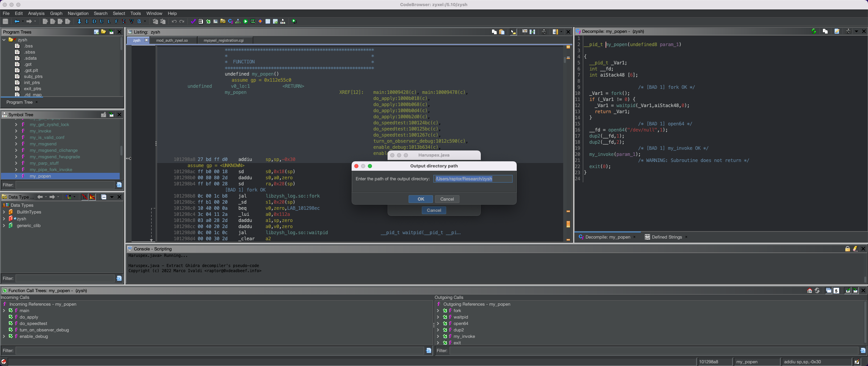
Task: Click the output directory path text field
Action: [x=473, y=179]
